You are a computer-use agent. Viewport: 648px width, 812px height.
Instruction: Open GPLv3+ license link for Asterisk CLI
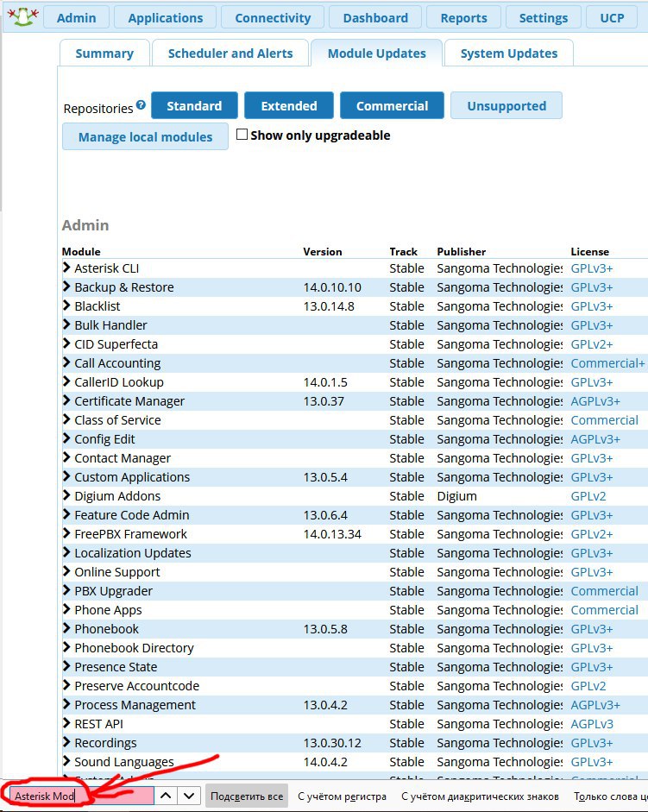click(x=592, y=268)
